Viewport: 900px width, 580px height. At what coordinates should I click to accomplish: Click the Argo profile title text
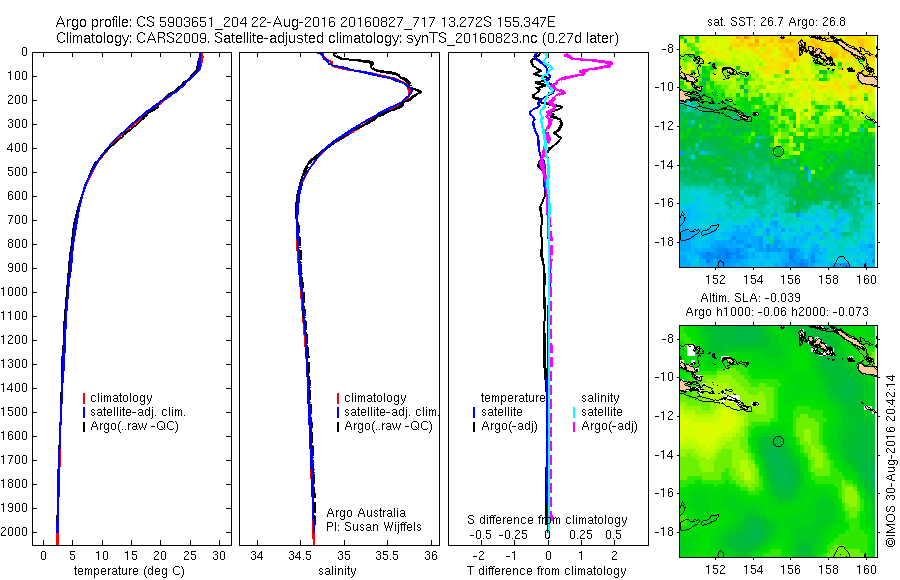[305, 22]
